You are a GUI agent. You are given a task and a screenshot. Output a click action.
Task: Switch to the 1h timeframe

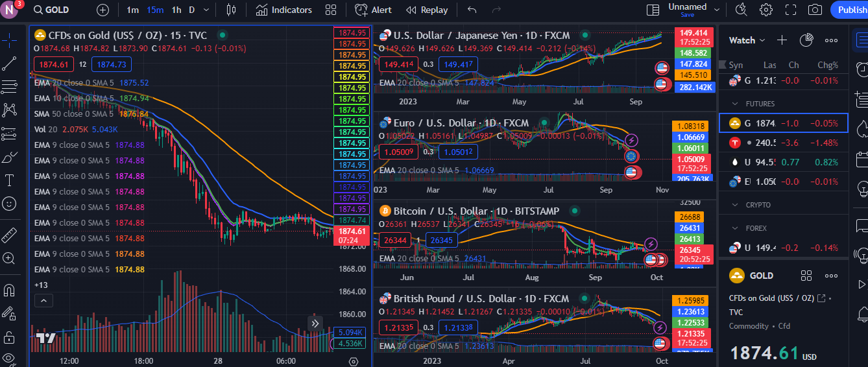coord(176,10)
